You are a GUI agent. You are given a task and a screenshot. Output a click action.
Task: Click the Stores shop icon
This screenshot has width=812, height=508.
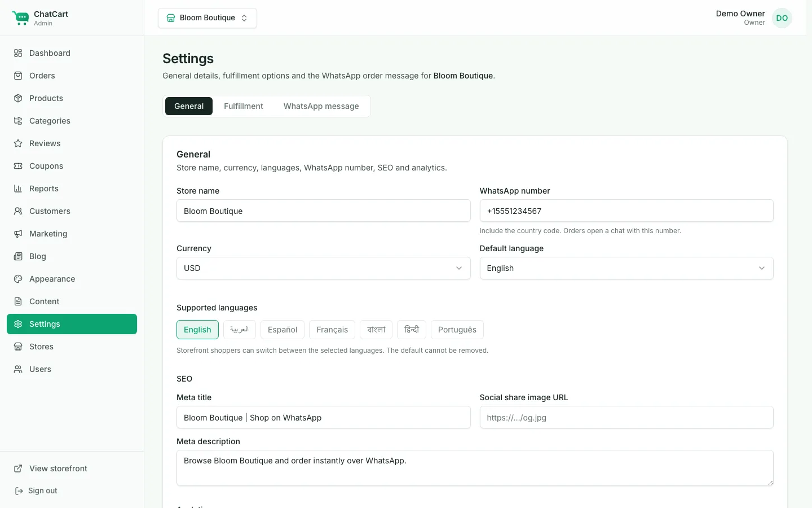(x=18, y=347)
